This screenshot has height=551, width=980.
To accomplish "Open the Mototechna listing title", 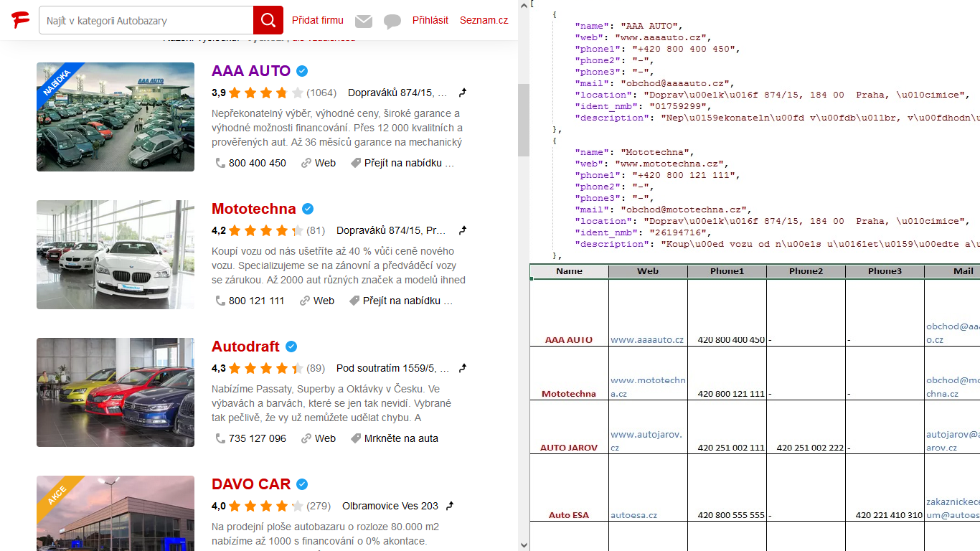I will coord(254,209).
